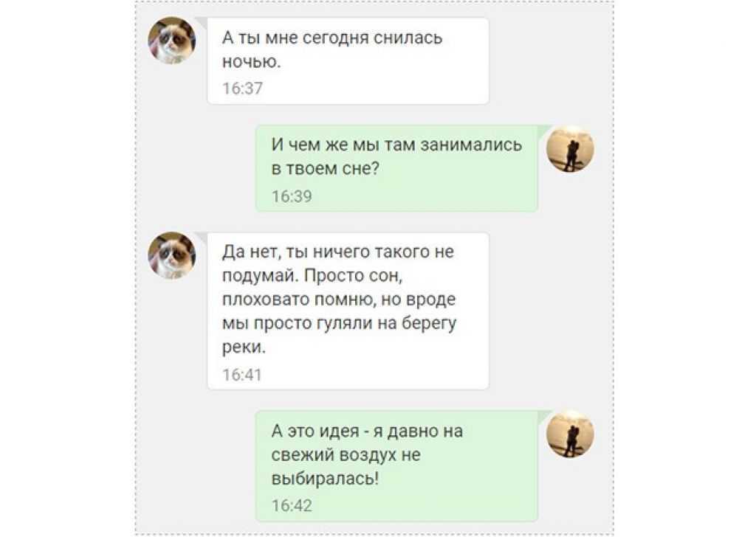Select the message "А ты мне сегодня снилась"
The height and width of the screenshot is (537, 756).
point(348,60)
